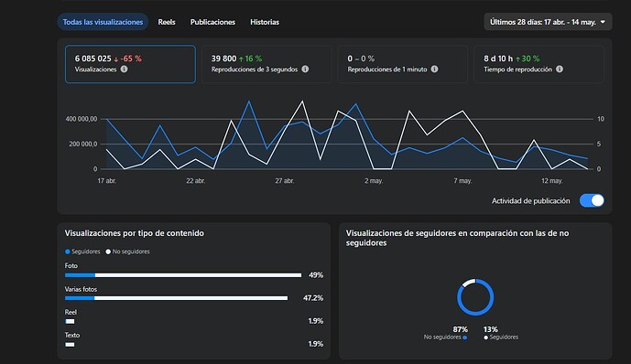Click the 39 800 reproductions value
This screenshot has width=631, height=364.
(223, 59)
